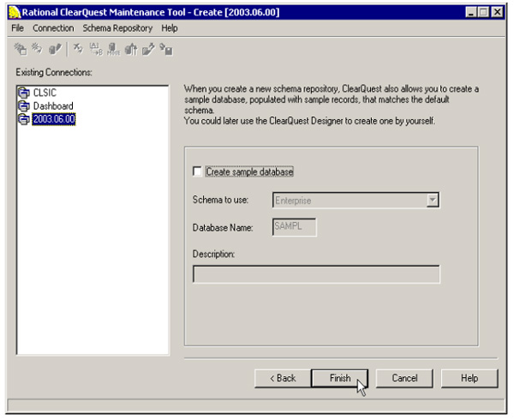This screenshot has width=514, height=420.
Task: Click the Back button
Action: (x=283, y=378)
